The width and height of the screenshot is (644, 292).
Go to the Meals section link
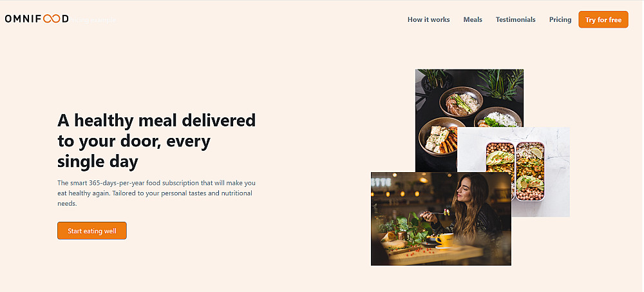pyautogui.click(x=473, y=19)
